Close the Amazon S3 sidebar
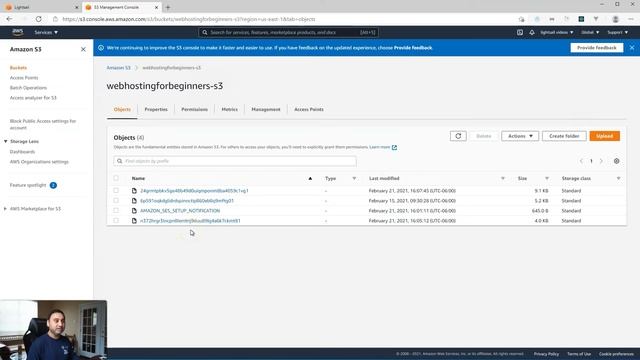 pyautogui.click(x=83, y=49)
